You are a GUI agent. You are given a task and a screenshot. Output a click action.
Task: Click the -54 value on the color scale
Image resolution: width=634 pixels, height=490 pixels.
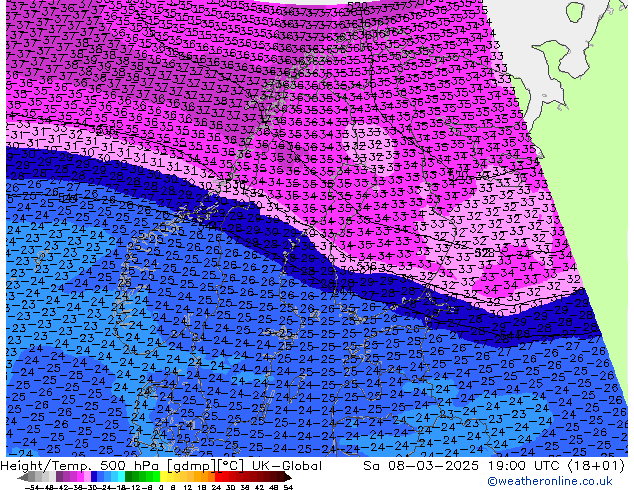click(x=33, y=487)
